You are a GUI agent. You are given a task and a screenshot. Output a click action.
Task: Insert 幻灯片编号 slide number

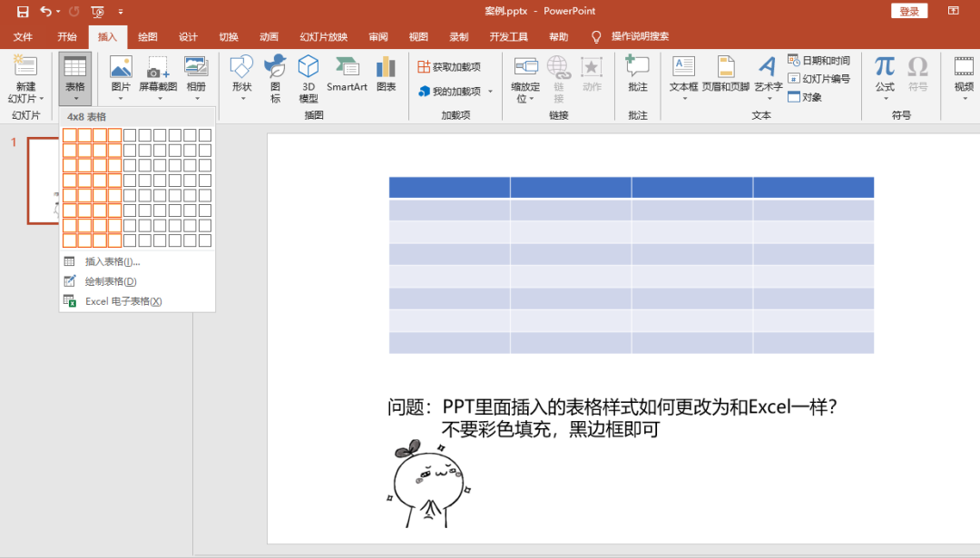(819, 79)
